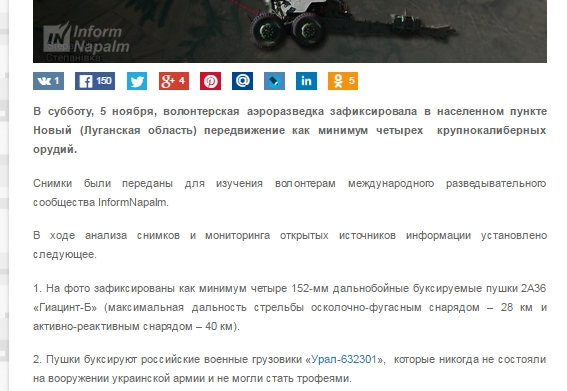This screenshot has width=567, height=391.
Task: Share the article on Google+
Action: [x=174, y=81]
